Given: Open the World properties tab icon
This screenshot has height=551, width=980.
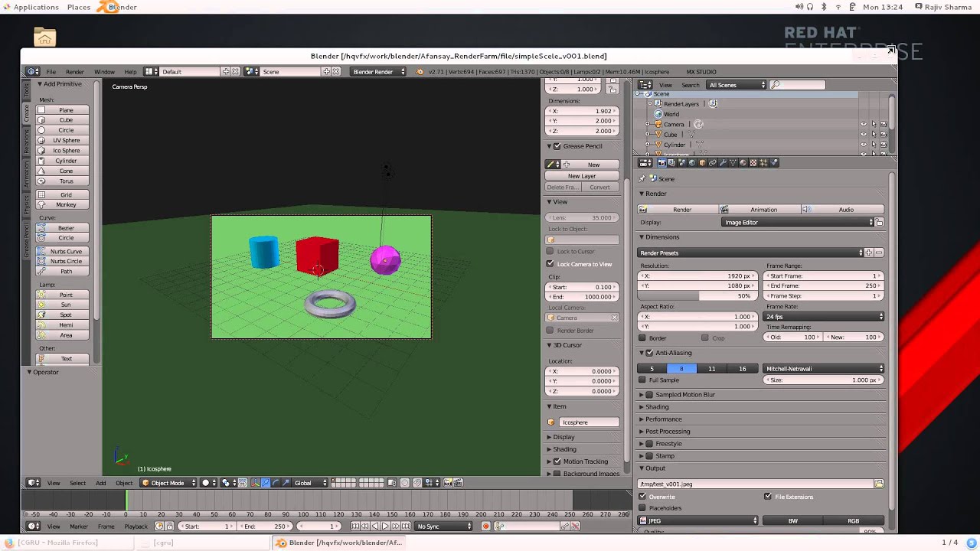Looking at the screenshot, I should [692, 162].
